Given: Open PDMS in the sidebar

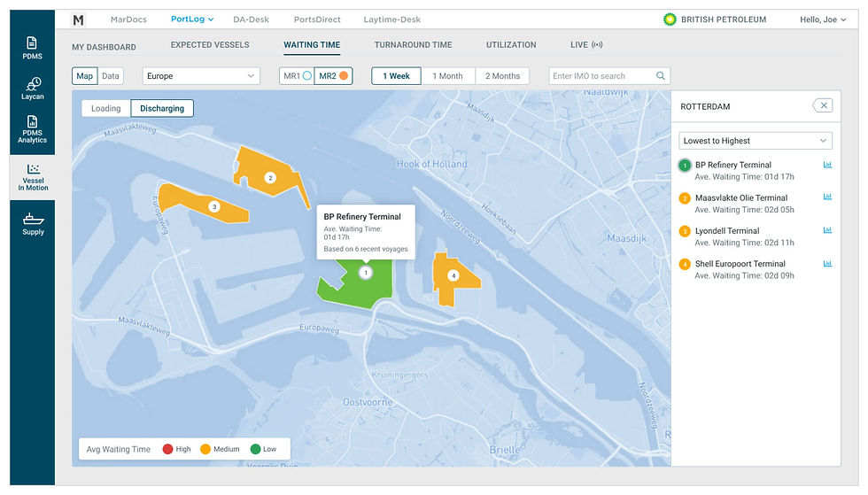Looking at the screenshot, I should point(32,48).
